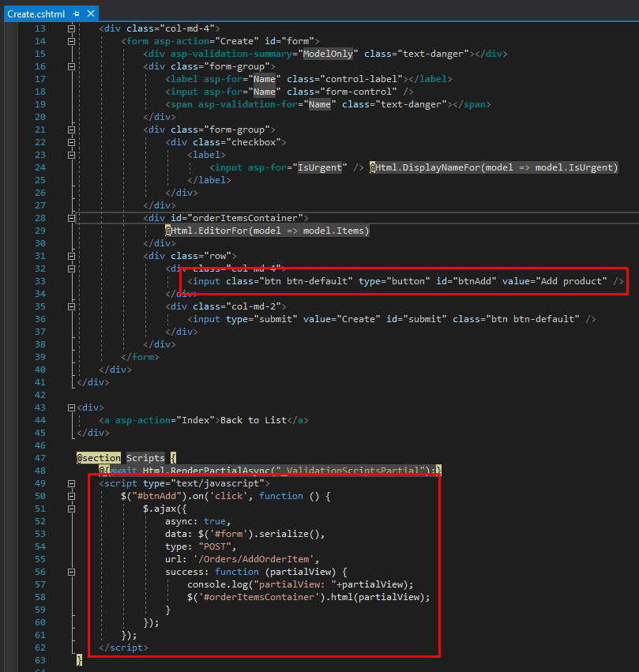Click Html.EditorFor expression on line 29
The height and width of the screenshot is (672, 639).
[268, 231]
